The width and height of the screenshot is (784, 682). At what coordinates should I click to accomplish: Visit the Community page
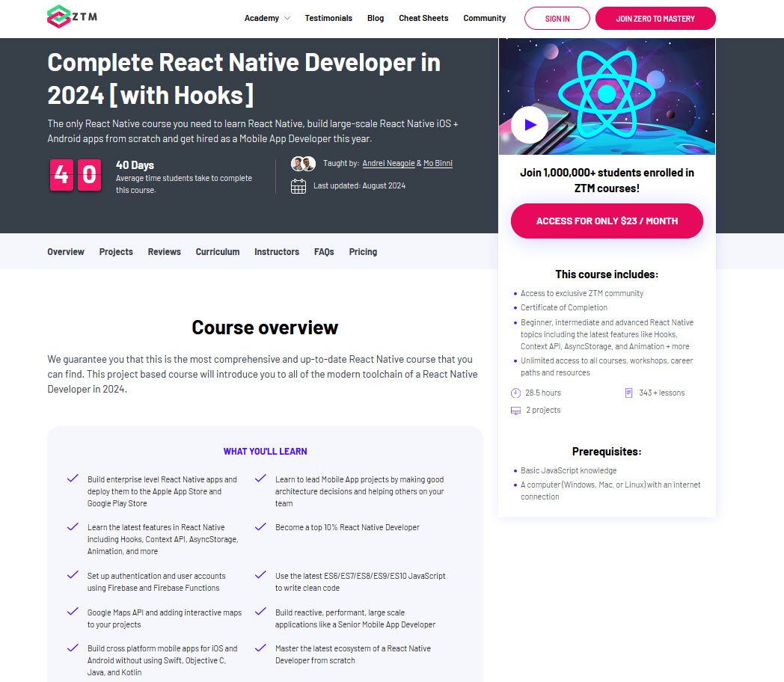pyautogui.click(x=485, y=18)
